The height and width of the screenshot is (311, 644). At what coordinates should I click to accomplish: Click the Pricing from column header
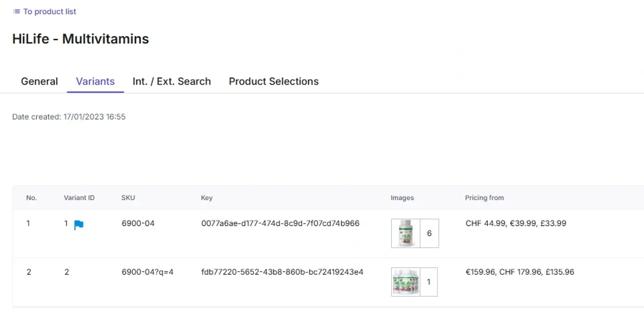[x=484, y=198]
